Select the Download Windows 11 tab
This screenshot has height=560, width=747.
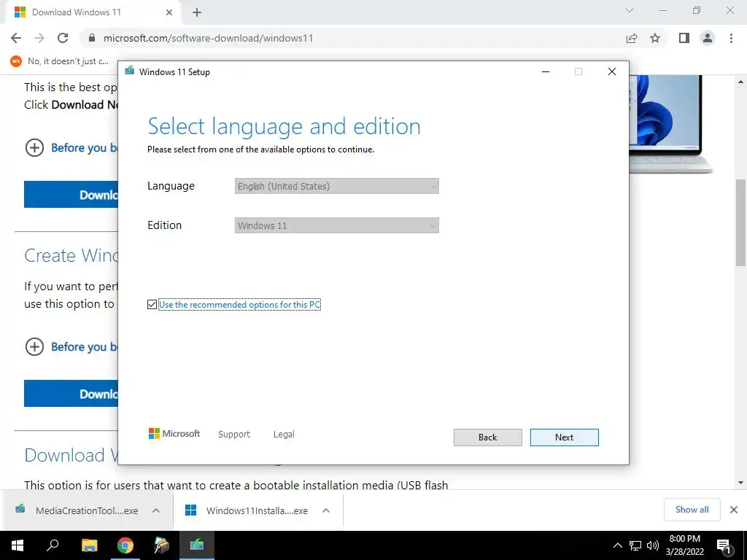(x=93, y=12)
